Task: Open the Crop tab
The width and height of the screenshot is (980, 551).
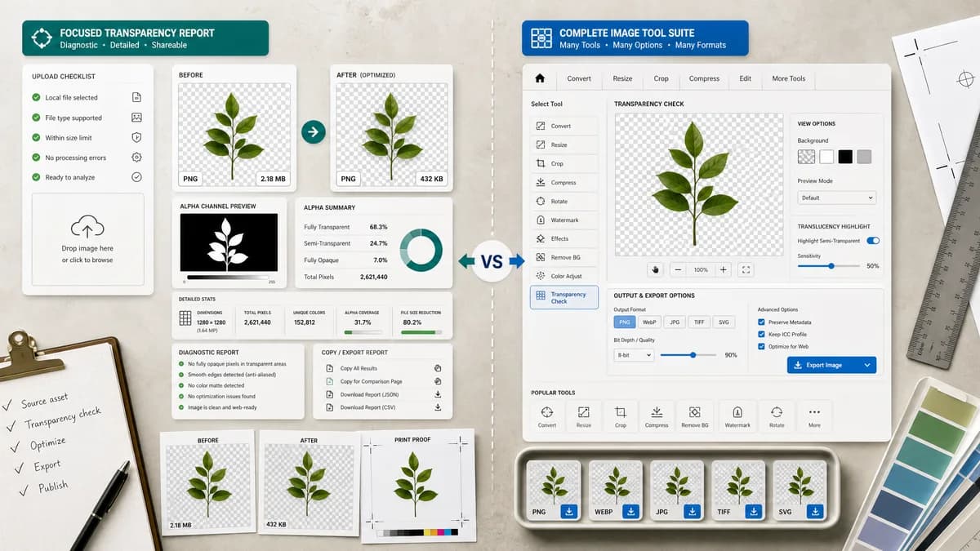Action: click(x=661, y=78)
